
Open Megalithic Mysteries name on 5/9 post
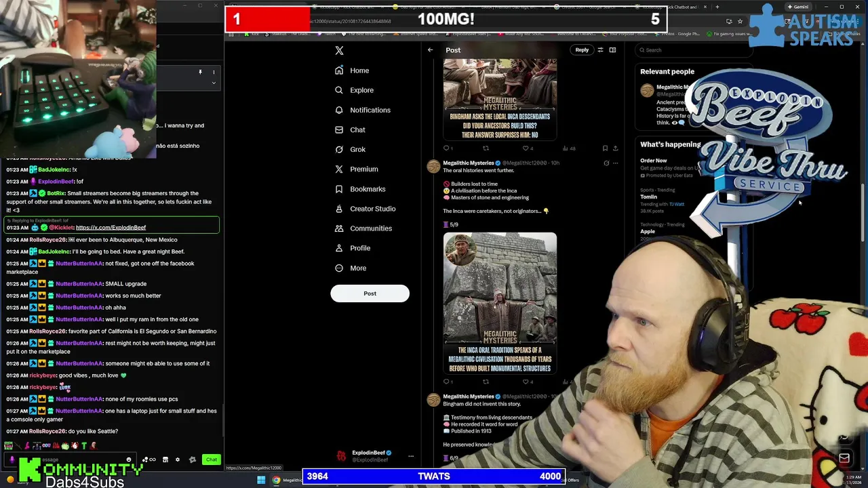pyautogui.click(x=469, y=163)
